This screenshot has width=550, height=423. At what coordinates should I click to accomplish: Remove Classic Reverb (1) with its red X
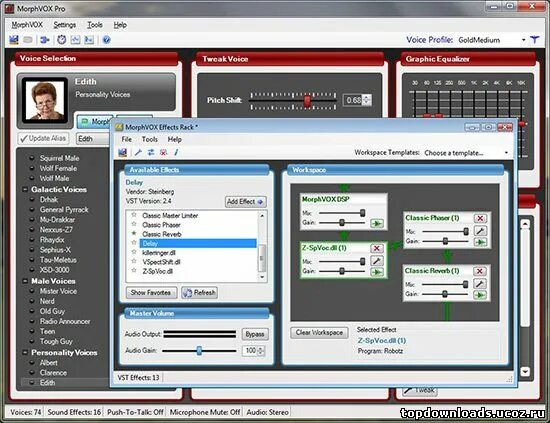click(x=479, y=271)
